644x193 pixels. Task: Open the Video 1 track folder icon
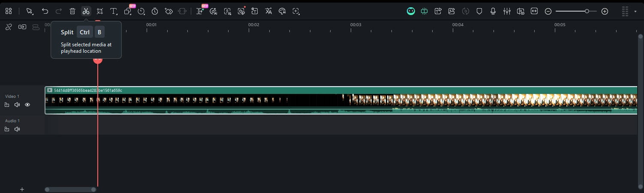pos(7,105)
